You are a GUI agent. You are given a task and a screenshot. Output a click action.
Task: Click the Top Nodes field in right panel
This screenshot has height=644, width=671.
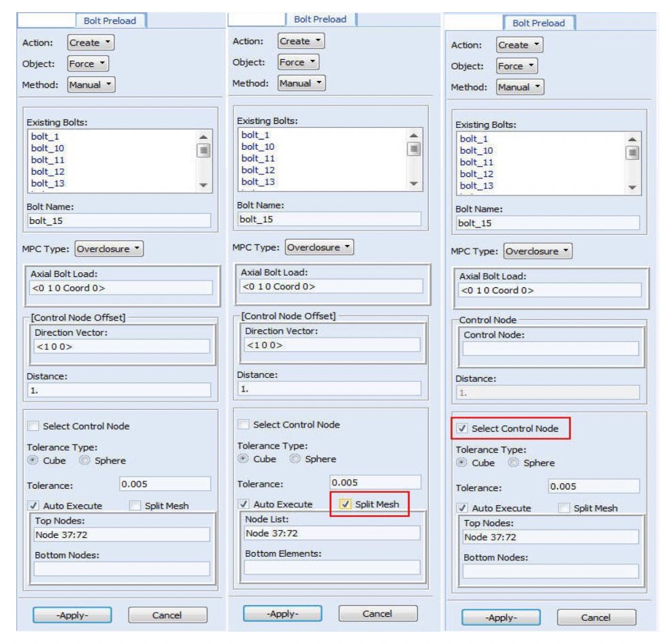pos(551,537)
